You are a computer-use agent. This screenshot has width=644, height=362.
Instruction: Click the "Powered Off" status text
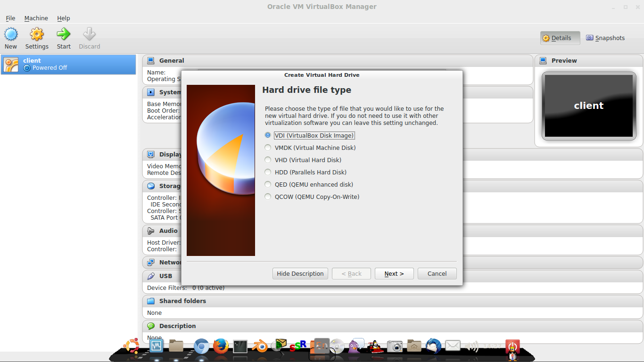point(50,68)
